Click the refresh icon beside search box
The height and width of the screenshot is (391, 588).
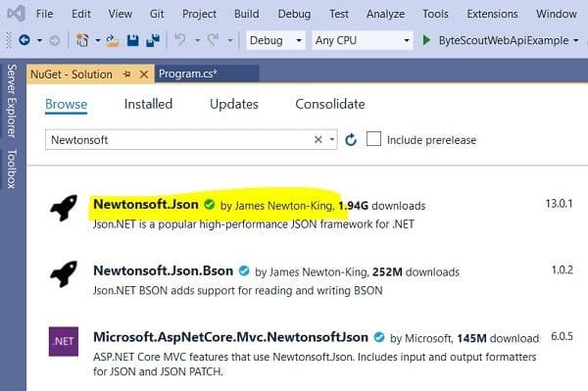(351, 140)
